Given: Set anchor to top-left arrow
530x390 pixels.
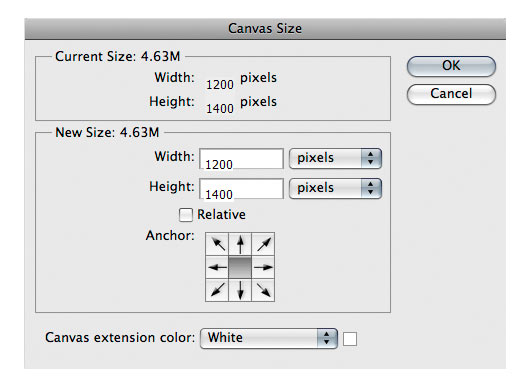Looking at the screenshot, I should 217,244.
